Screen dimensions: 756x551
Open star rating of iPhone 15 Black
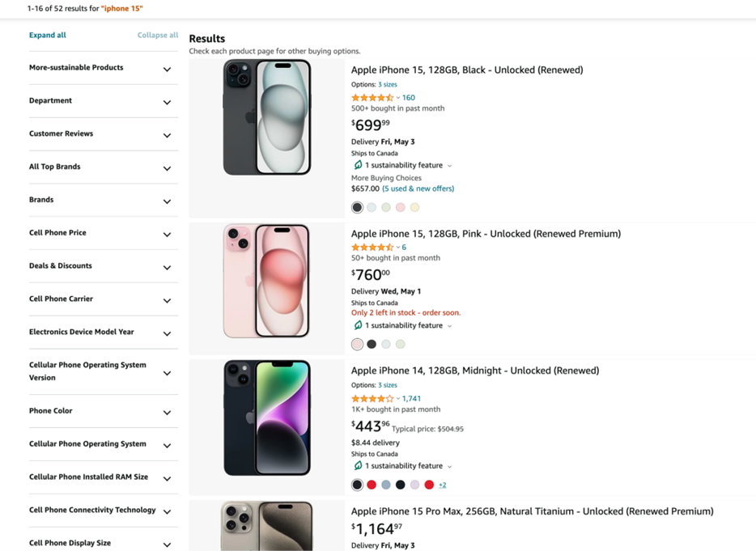pos(372,98)
